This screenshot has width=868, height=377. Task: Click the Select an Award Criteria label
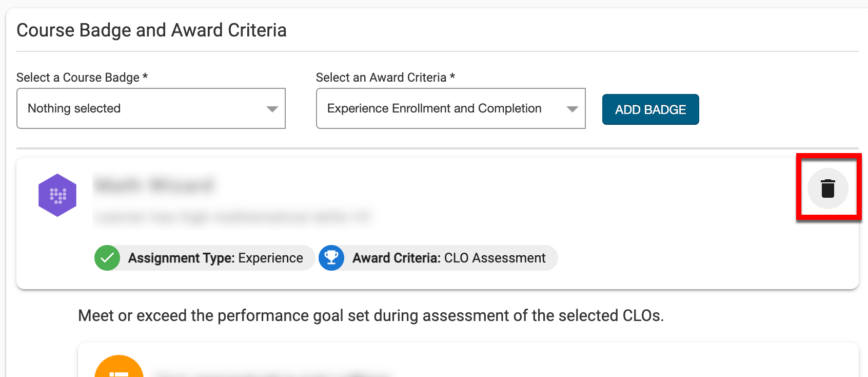[385, 78]
